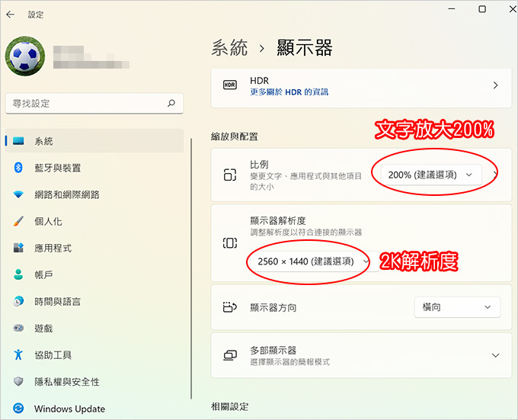Click the 比例 scale icon
Viewport: 518px width, 420px height.
click(230, 175)
